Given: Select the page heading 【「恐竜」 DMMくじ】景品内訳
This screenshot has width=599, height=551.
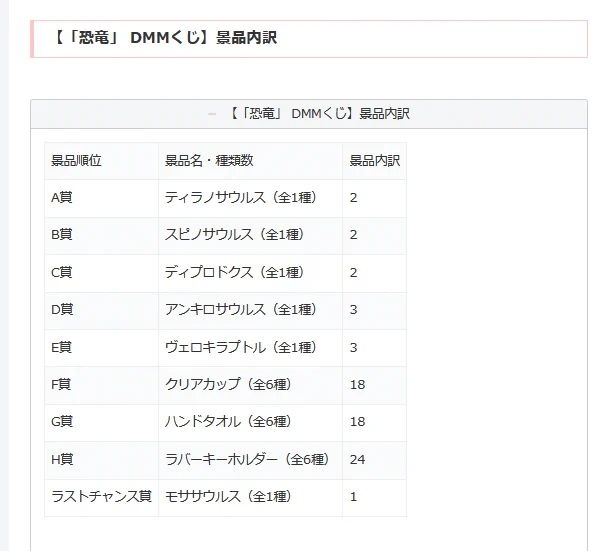Looking at the screenshot, I should tap(165, 38).
